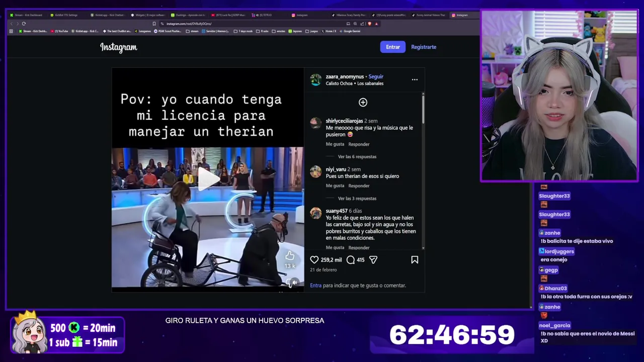
Task: Click Seguir next to zaara_anomynus
Action: coord(376,77)
